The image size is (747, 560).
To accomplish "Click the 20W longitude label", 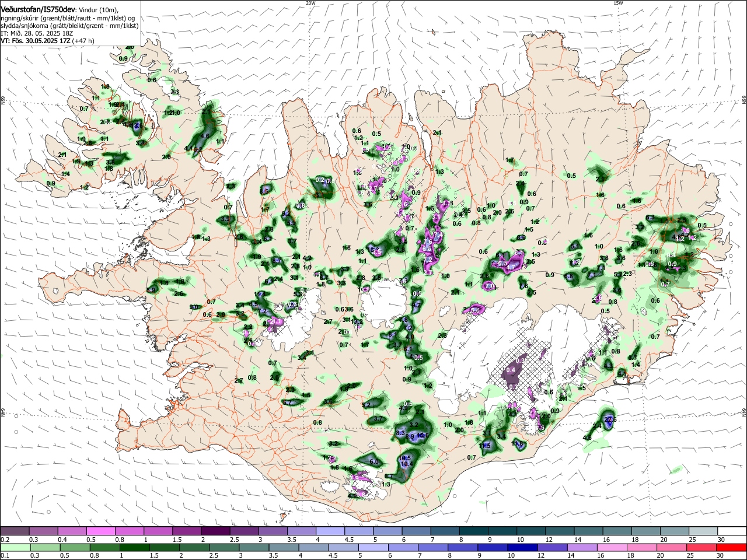I will click(x=310, y=3).
